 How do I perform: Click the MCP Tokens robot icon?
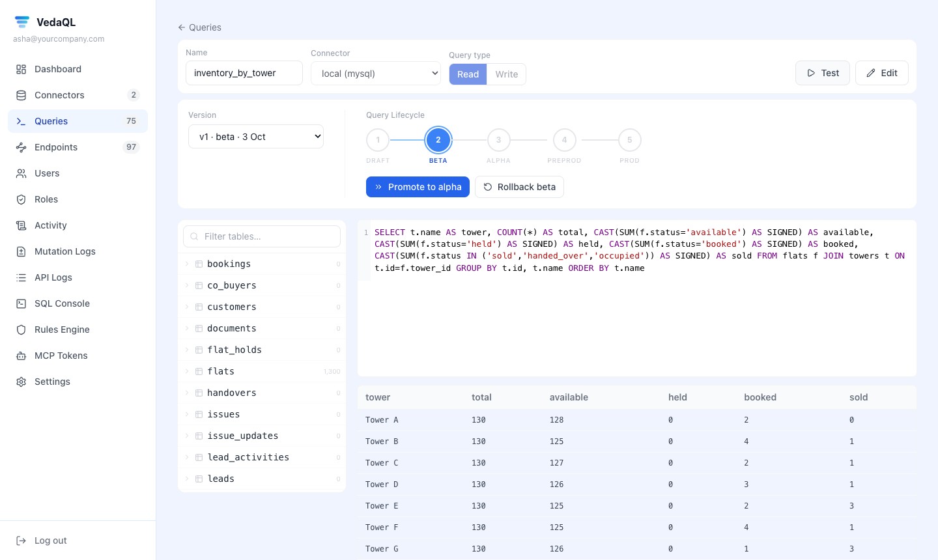pyautogui.click(x=21, y=356)
